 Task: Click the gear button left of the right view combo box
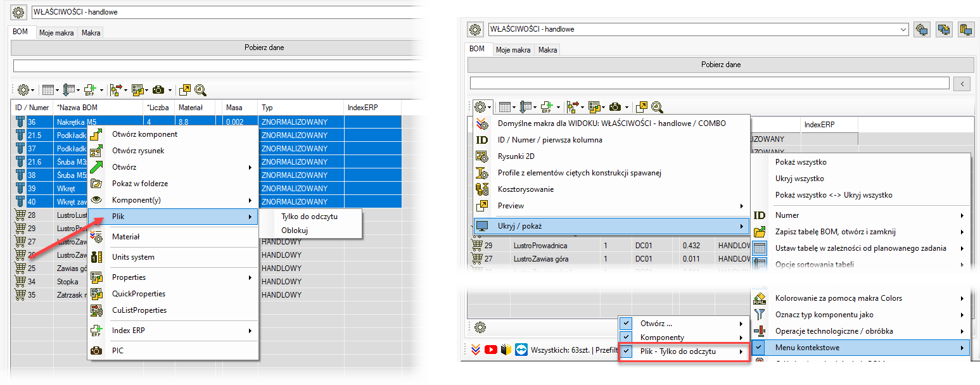tap(475, 29)
